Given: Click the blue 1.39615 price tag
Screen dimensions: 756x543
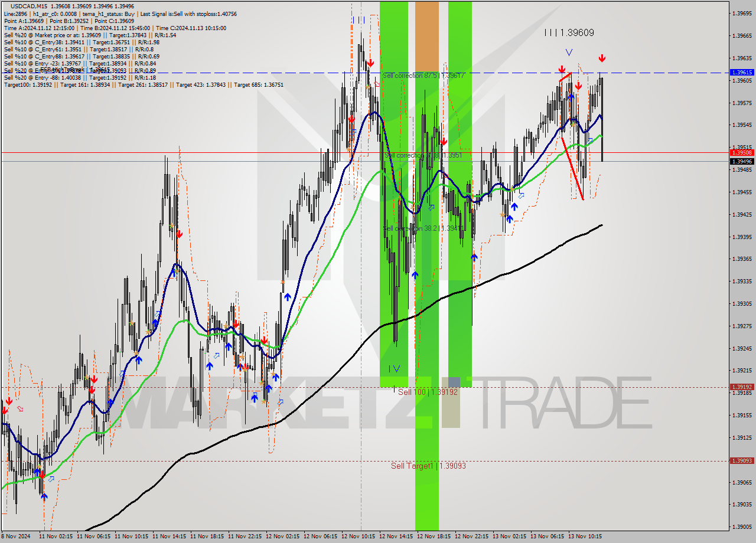Looking at the screenshot, I should click(x=742, y=72).
